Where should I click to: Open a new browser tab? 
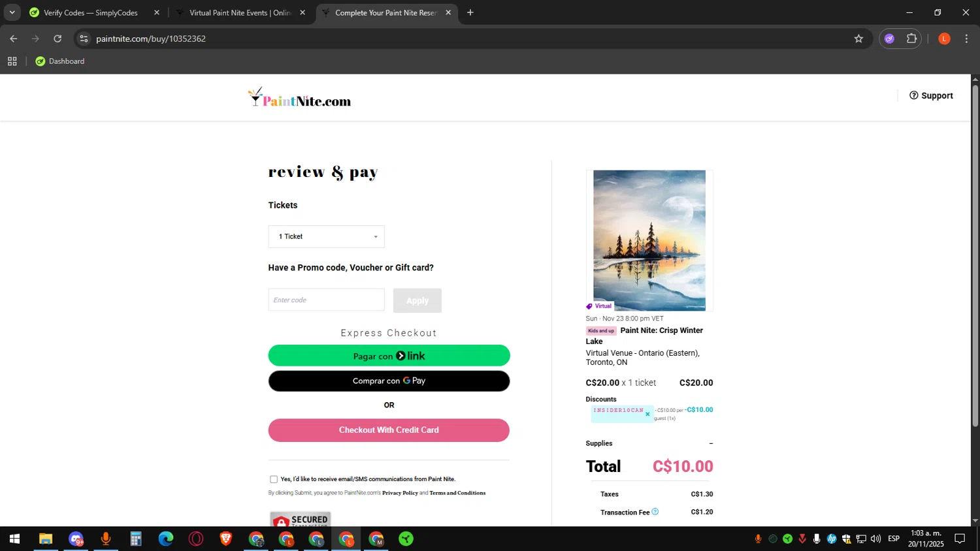pyautogui.click(x=470, y=12)
